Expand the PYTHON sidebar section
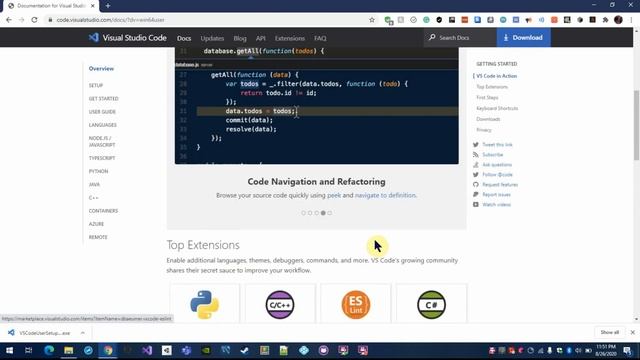Image resolution: width=640 pixels, height=360 pixels. [98, 171]
